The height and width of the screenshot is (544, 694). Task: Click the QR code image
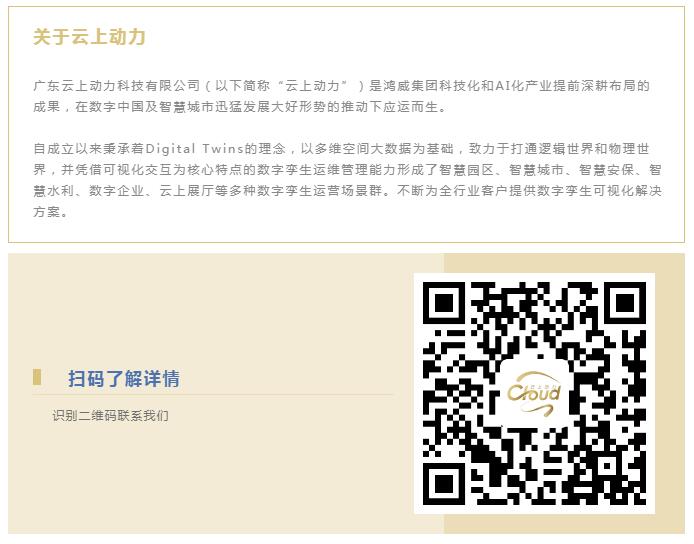click(x=534, y=394)
